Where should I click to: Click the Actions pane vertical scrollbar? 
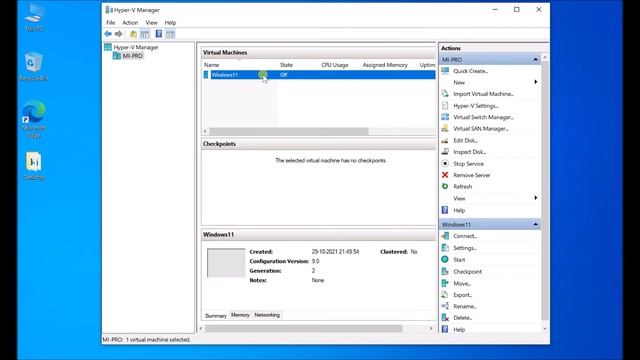point(544,190)
